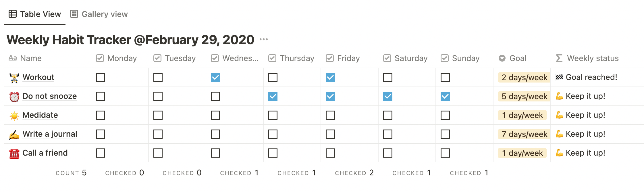Screen dimensions: 644x192
Task: Click the alarm clock icon beside Do not snooze
Action: point(14,97)
